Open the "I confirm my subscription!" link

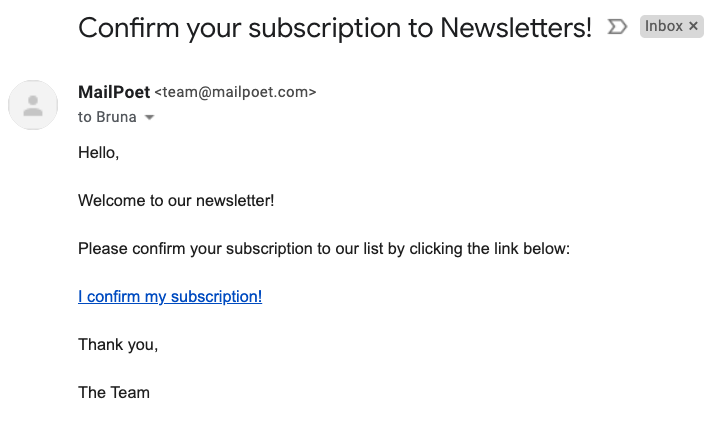(170, 296)
